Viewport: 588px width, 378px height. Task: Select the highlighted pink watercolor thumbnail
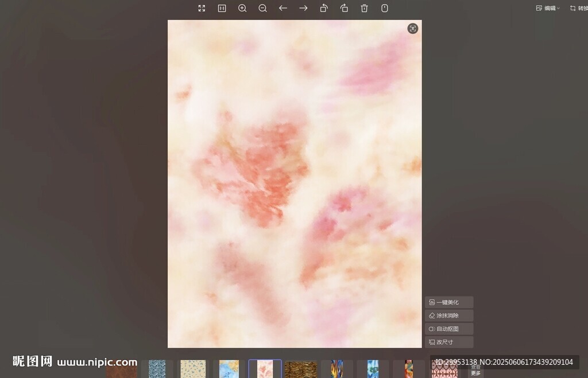point(265,369)
